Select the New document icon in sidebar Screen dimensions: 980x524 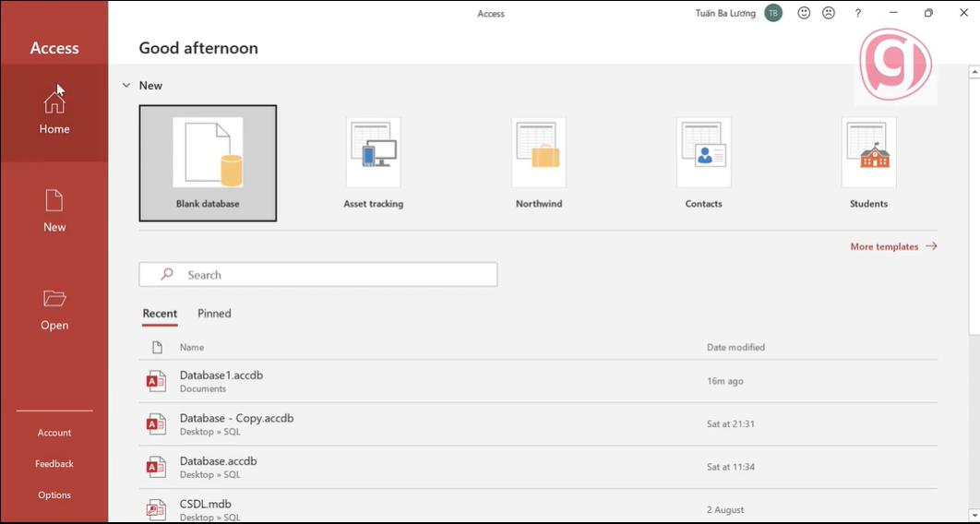(x=54, y=201)
